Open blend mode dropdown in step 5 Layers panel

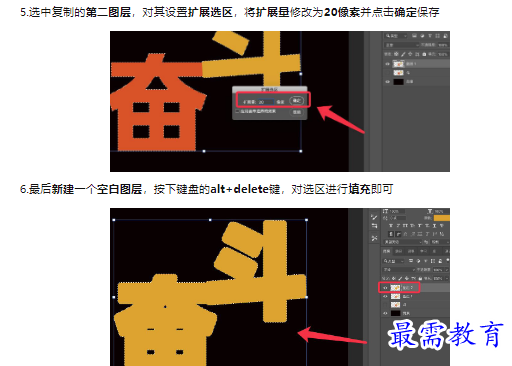click(402, 45)
